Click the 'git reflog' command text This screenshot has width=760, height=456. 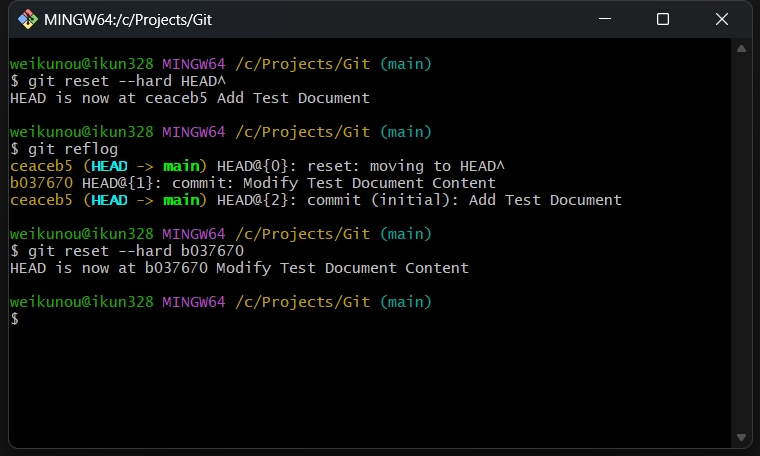click(x=73, y=149)
